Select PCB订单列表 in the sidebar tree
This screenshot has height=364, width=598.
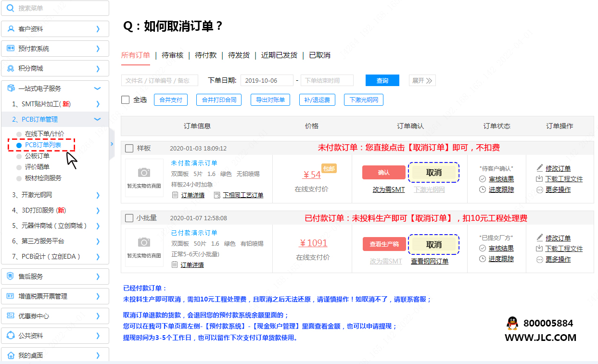click(43, 145)
